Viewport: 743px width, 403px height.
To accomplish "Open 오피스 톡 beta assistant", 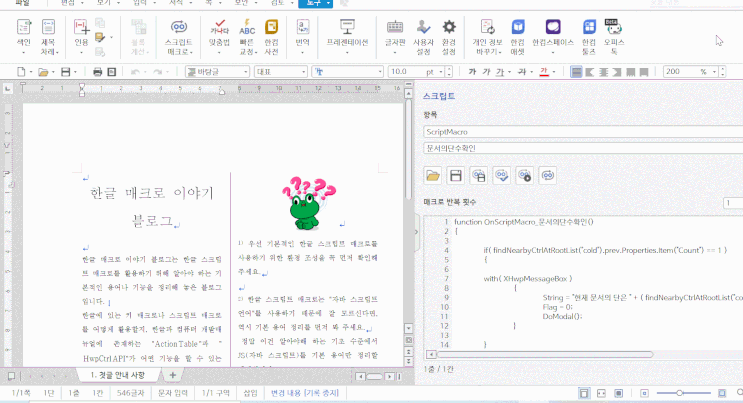I will tap(614, 37).
